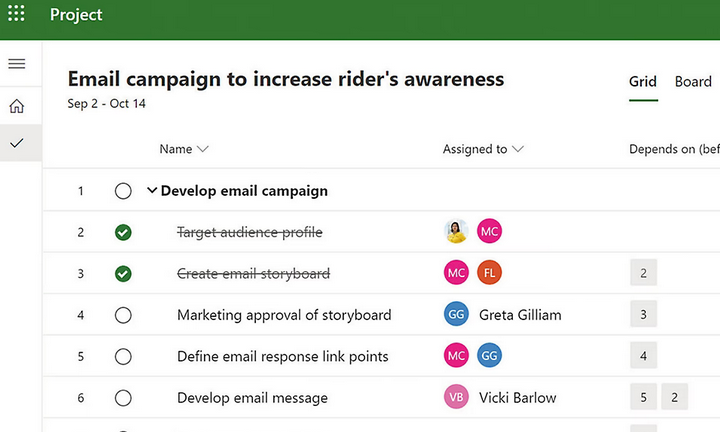
Task: Mark Marketing approval of storyboard complete
Action: point(123,315)
